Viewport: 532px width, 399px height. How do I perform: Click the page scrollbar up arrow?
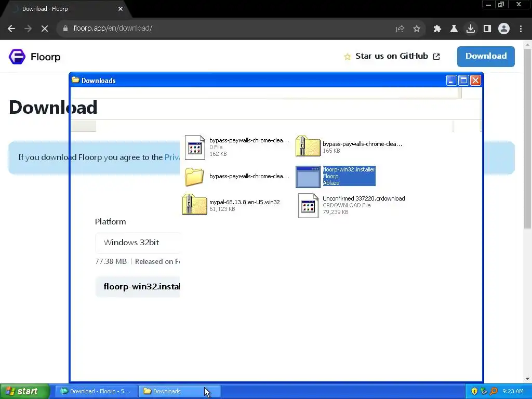pyautogui.click(x=528, y=44)
